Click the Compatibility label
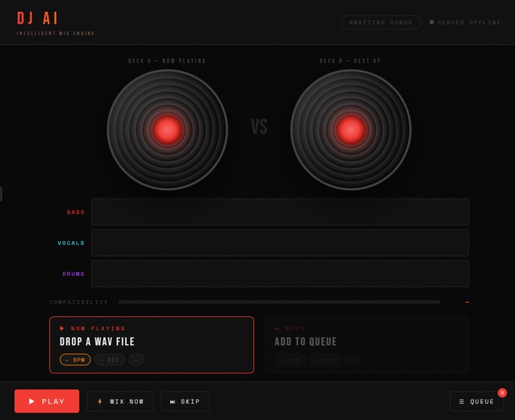 coord(78,302)
